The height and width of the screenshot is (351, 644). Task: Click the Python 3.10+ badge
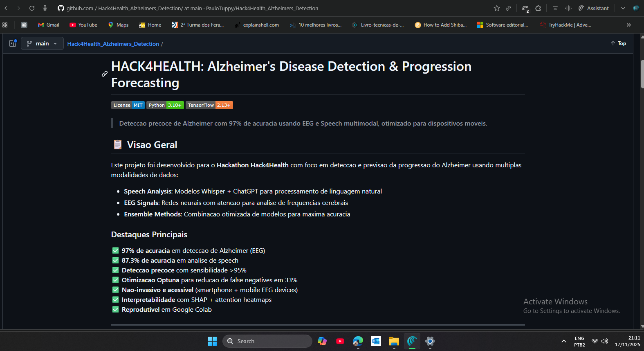(165, 105)
